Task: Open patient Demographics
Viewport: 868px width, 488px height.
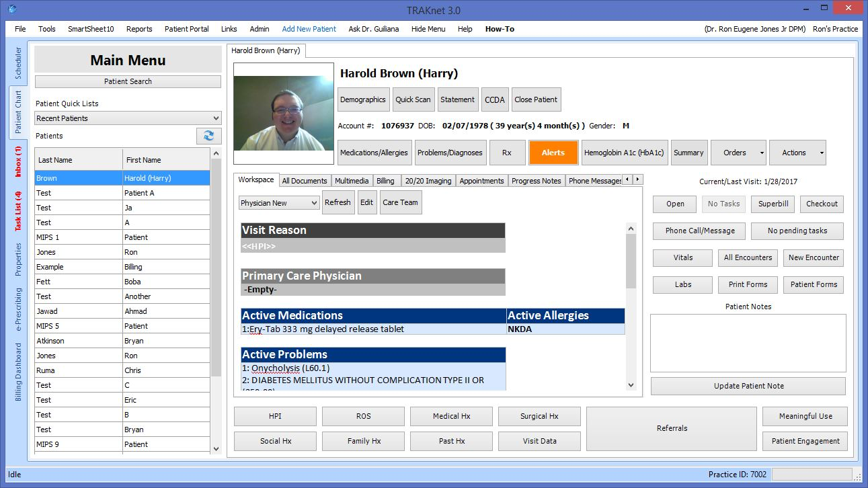Action: click(363, 99)
